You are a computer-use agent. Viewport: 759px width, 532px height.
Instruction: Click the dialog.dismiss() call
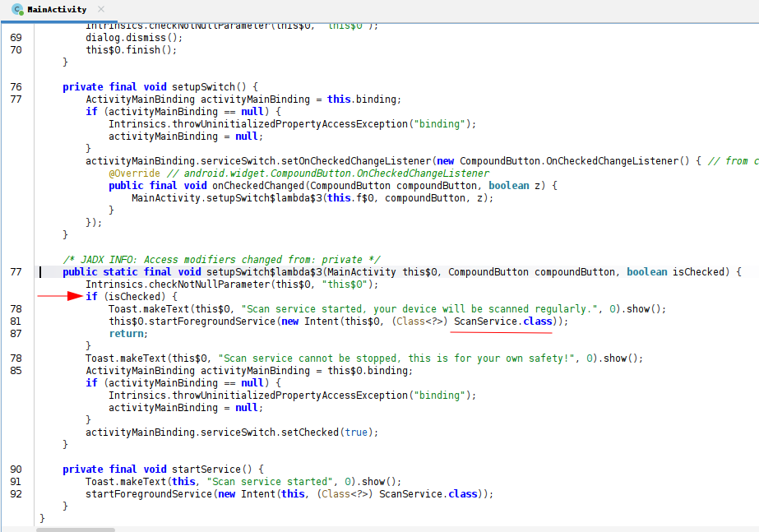click(x=133, y=38)
